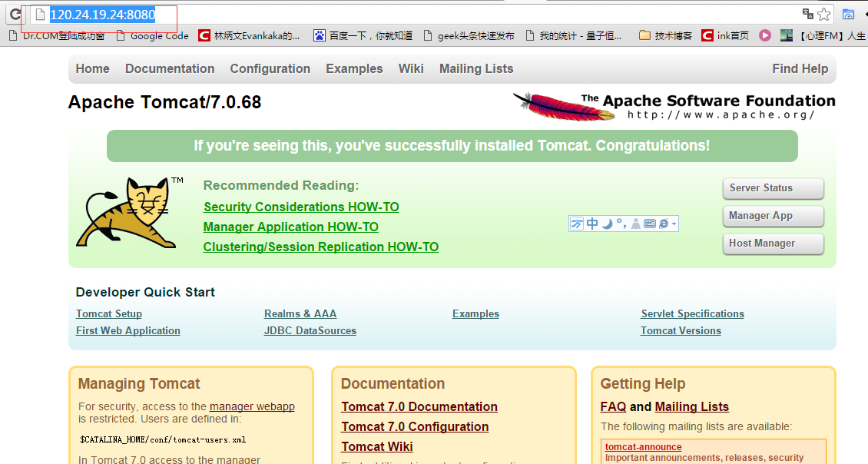Open the Manager App button

774,216
